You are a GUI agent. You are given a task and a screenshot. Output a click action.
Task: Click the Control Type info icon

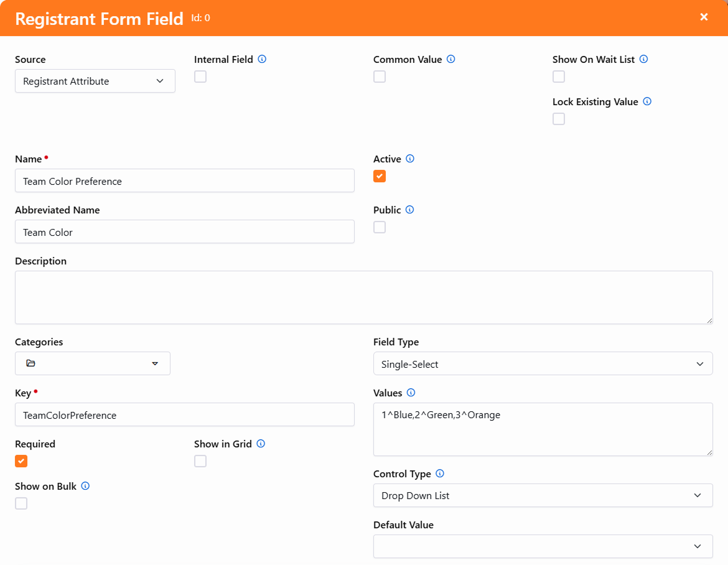click(x=440, y=474)
